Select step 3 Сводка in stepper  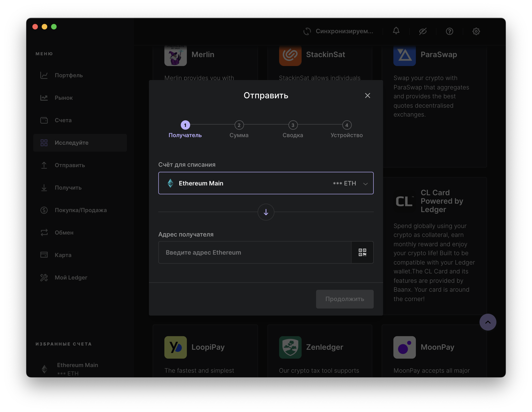click(x=293, y=125)
